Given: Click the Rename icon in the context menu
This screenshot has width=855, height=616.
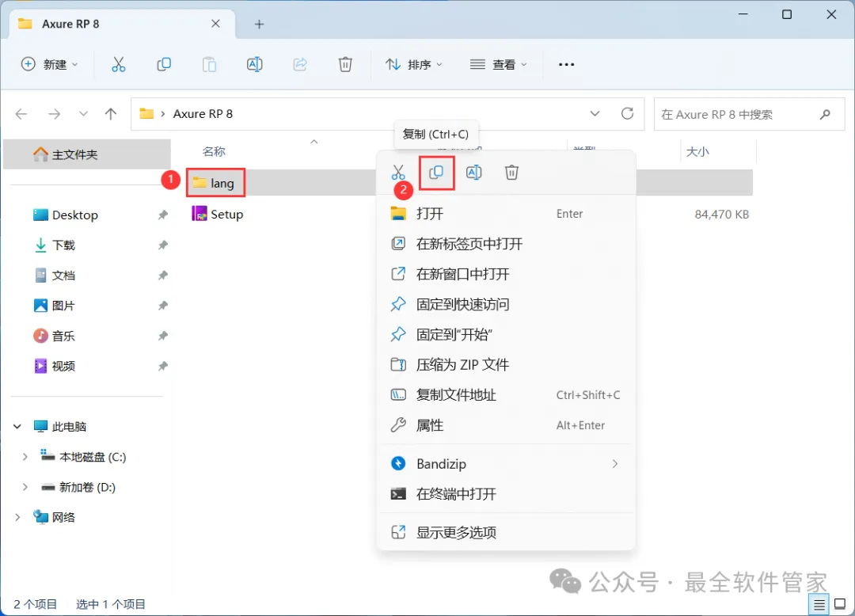Looking at the screenshot, I should coord(474,173).
